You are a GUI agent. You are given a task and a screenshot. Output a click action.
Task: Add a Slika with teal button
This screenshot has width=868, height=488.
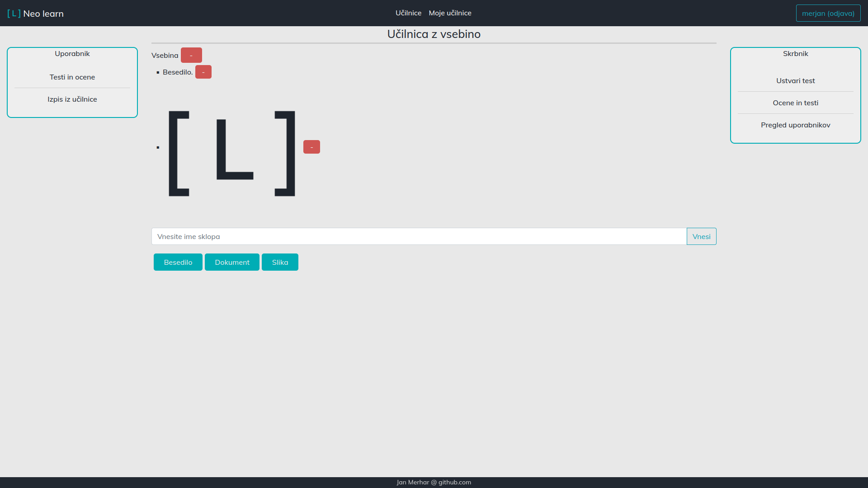(280, 263)
